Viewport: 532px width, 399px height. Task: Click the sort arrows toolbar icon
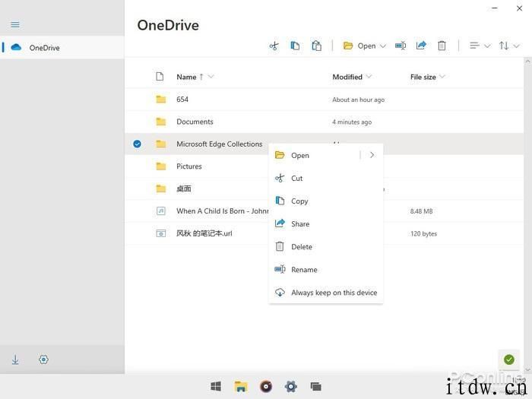(x=504, y=46)
